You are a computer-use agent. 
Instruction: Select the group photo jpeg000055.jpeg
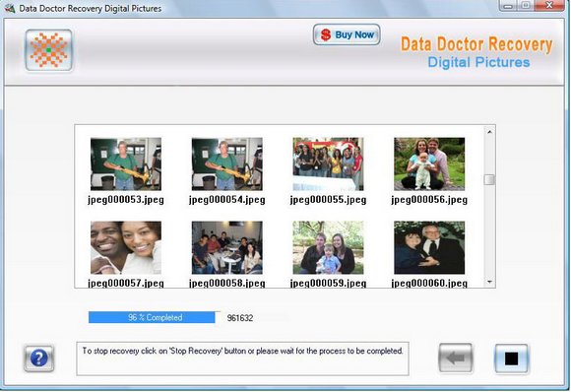tap(328, 163)
